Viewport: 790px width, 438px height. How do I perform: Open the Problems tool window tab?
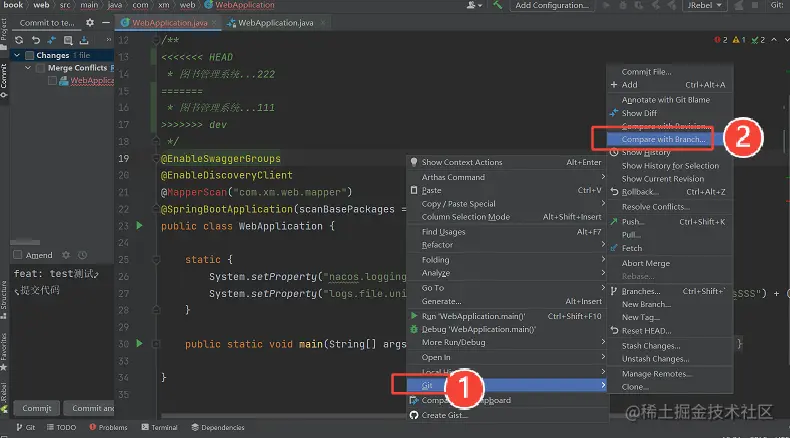(x=108, y=427)
